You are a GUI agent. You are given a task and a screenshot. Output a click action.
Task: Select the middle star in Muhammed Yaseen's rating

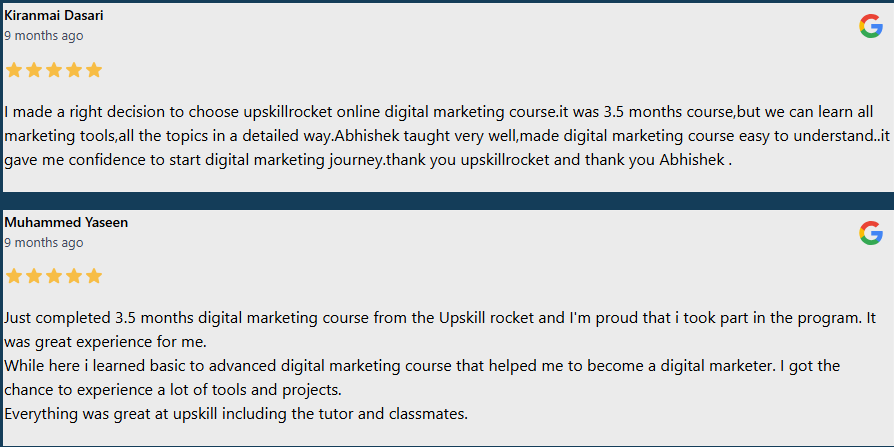click(54, 276)
